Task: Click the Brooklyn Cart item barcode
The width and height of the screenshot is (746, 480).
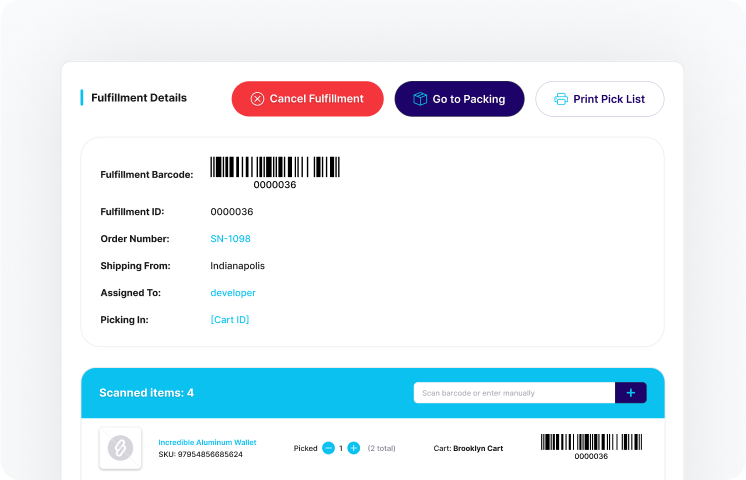Action: pyautogui.click(x=591, y=447)
